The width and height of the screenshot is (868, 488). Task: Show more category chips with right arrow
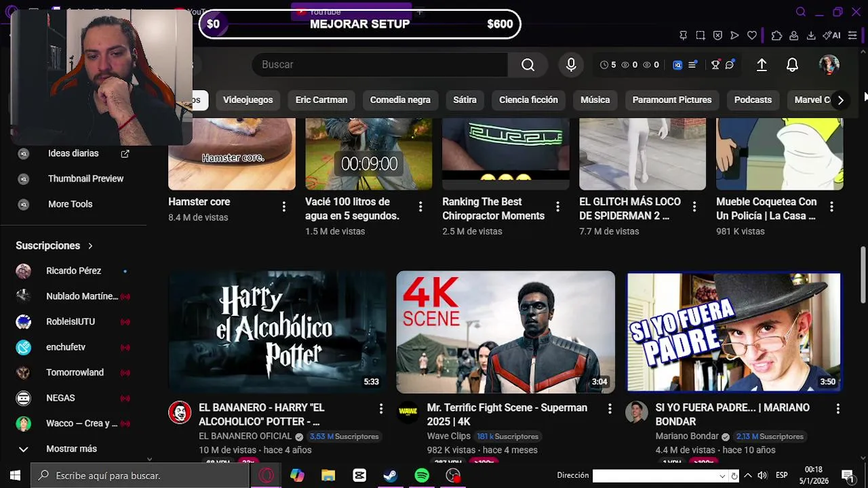pyautogui.click(x=840, y=100)
